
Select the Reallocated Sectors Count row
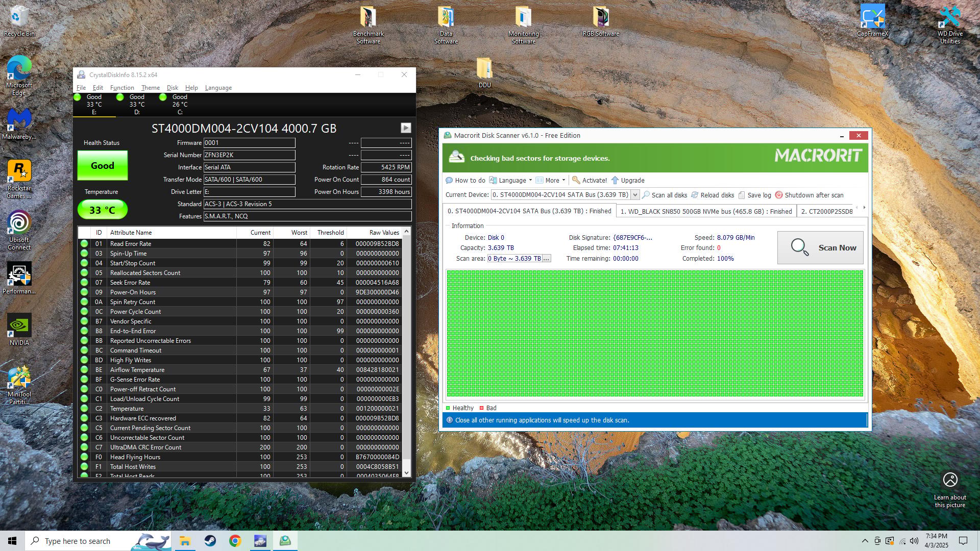click(x=240, y=273)
